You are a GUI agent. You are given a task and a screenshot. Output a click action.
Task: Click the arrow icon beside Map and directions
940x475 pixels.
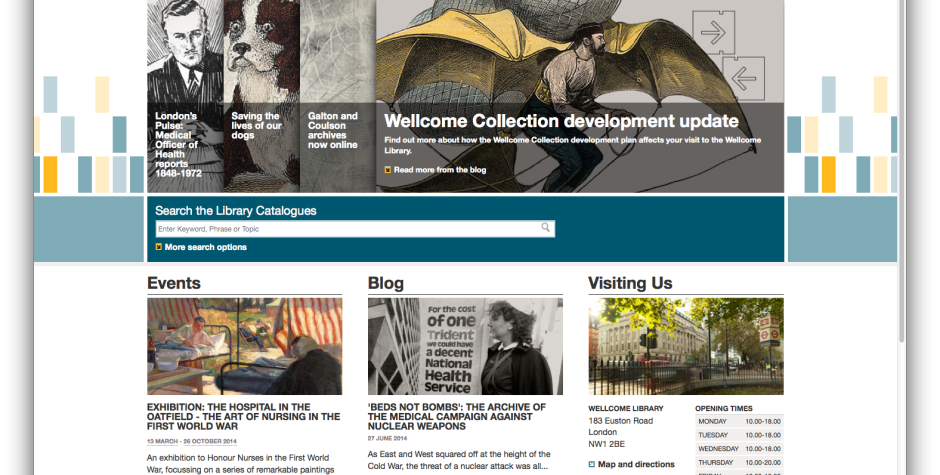point(592,464)
